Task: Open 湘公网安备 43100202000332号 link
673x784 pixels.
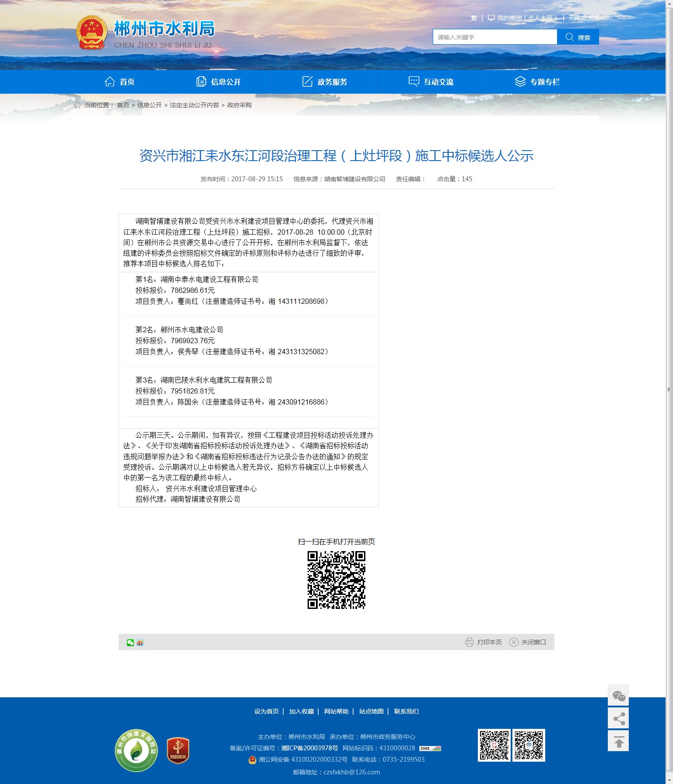Action: point(303,759)
